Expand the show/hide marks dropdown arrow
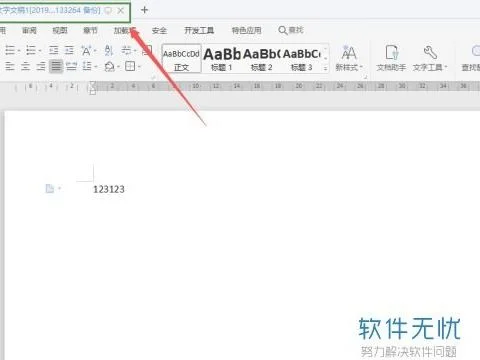 pos(135,51)
